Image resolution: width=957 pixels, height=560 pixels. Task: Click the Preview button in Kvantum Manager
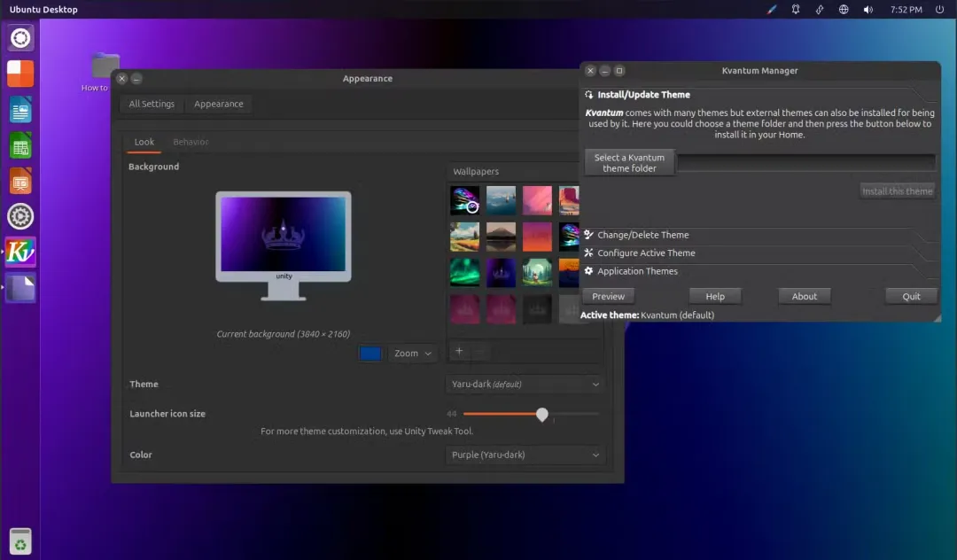(608, 297)
